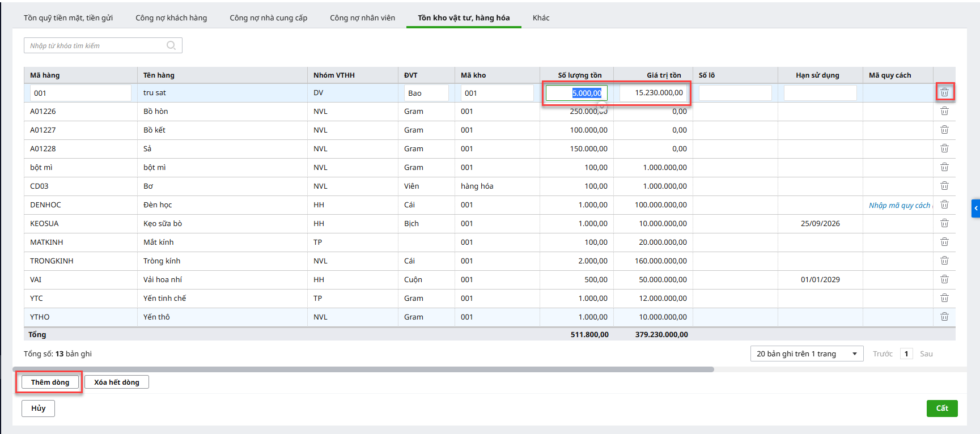Open the records per page dropdown
Screen dimensions: 980x434
click(x=806, y=354)
